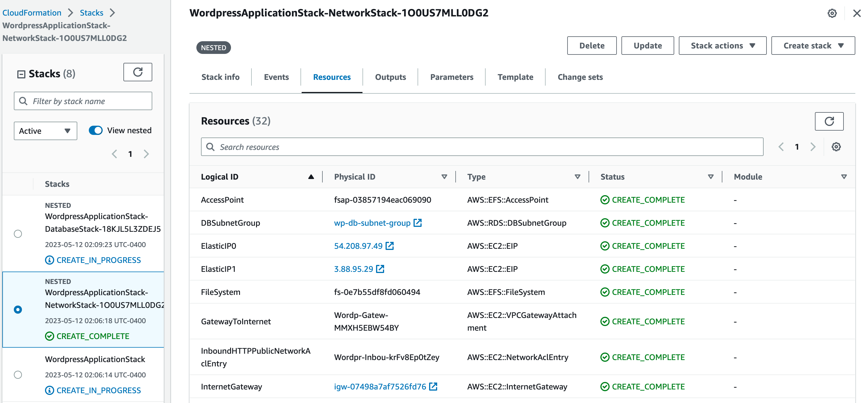Click AWS::EC2::NetworkAclEntry type cell
Image resolution: width=868 pixels, height=403 pixels.
(518, 357)
